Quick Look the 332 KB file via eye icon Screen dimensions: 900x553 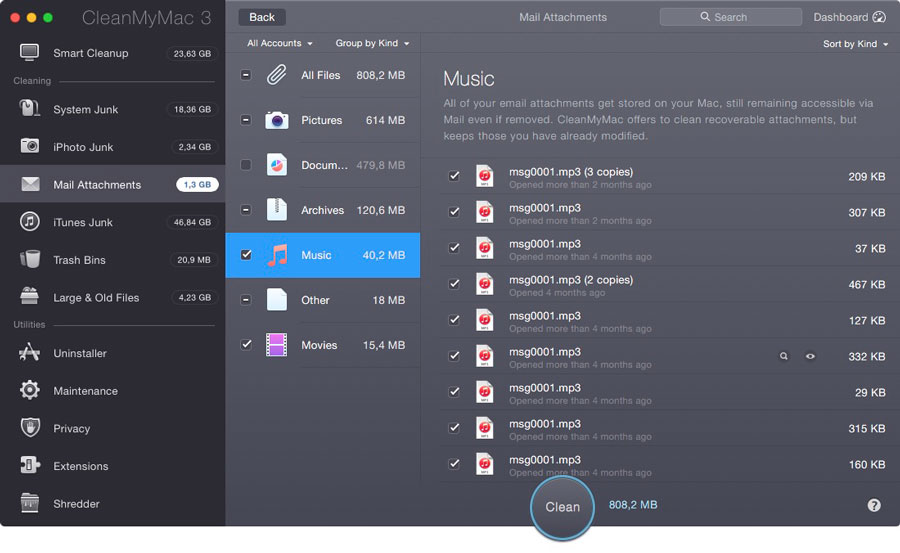click(810, 356)
